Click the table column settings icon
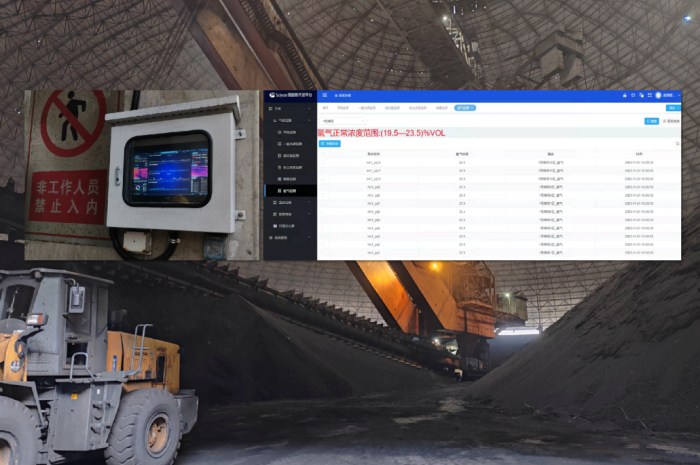700x465 pixels. 677,144
